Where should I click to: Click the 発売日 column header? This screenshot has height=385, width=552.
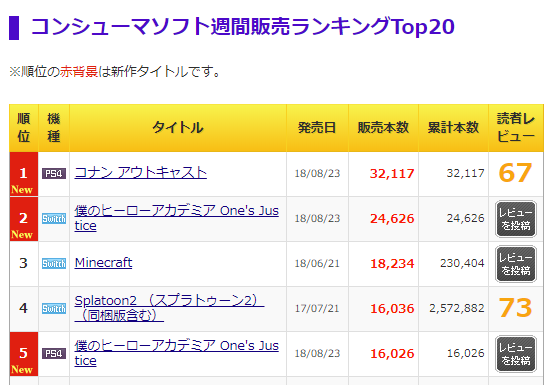click(317, 128)
